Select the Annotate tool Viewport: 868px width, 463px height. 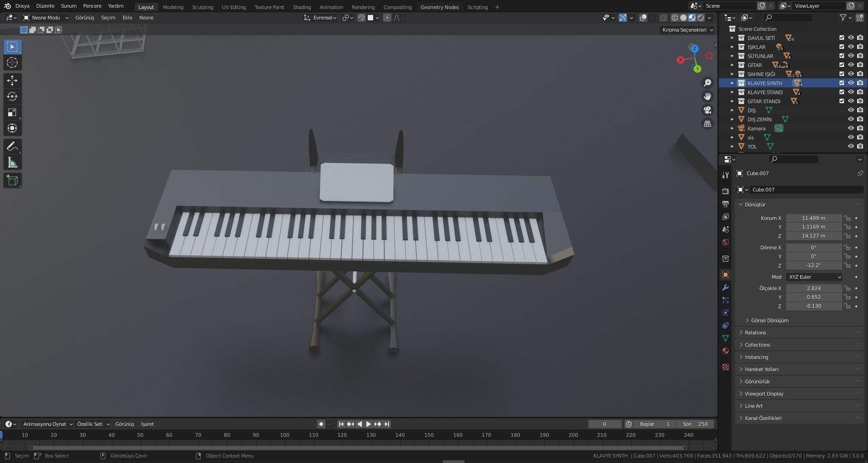[12, 146]
